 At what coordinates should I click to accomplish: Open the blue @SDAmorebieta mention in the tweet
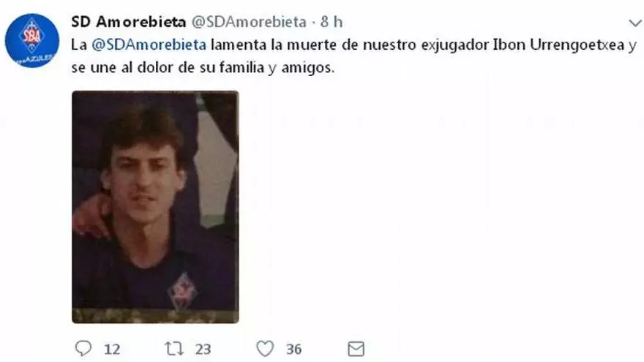pyautogui.click(x=149, y=45)
